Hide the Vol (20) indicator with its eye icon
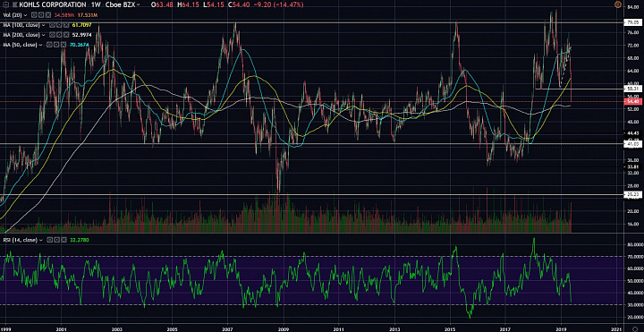 pyautogui.click(x=34, y=15)
